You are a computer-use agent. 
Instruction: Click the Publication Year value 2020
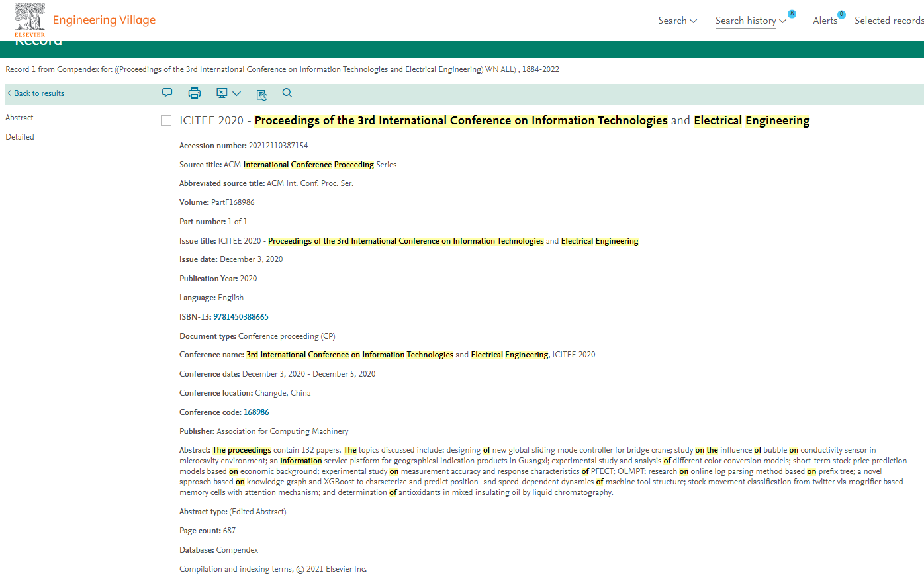coord(248,279)
